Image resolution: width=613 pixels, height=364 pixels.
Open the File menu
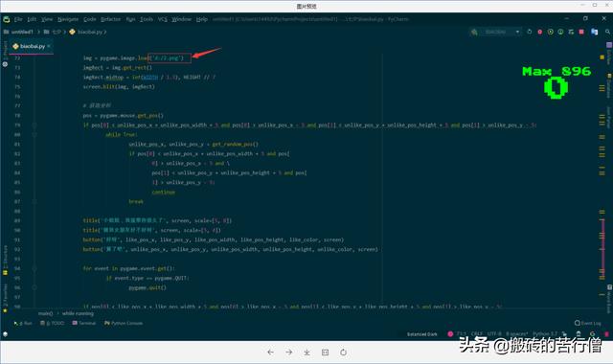(x=18, y=19)
